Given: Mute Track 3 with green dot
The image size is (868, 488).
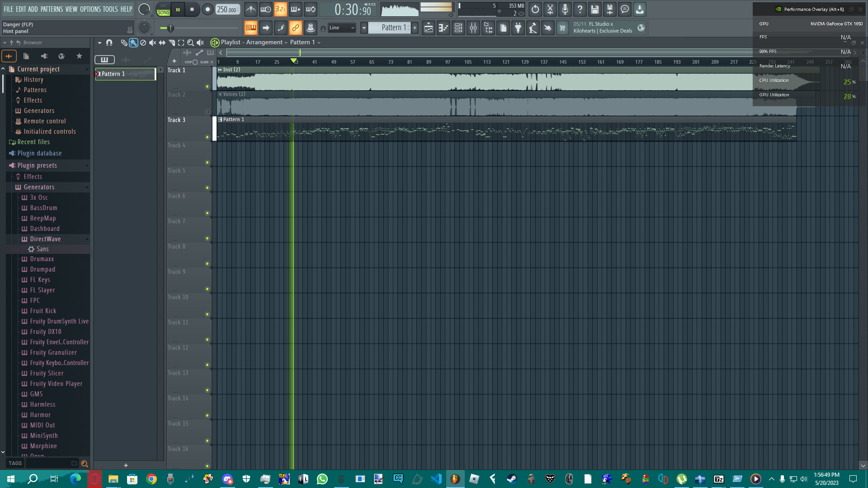Looking at the screenshot, I should (x=207, y=137).
